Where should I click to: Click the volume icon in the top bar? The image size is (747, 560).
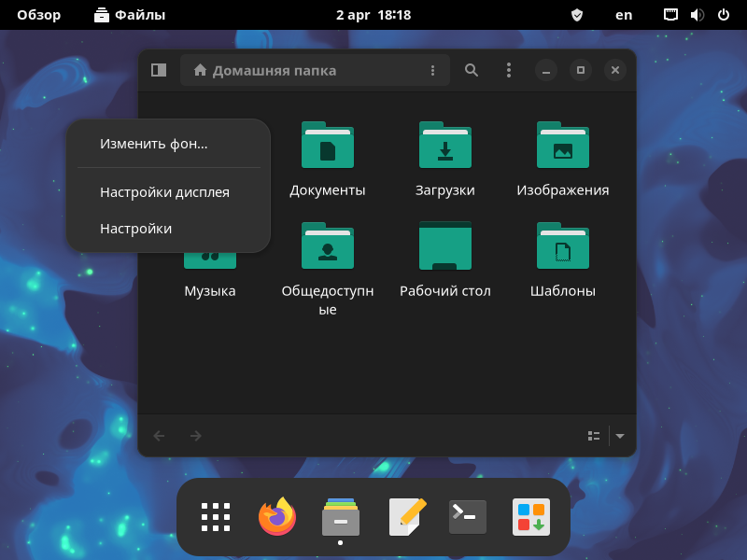pyautogui.click(x=698, y=15)
